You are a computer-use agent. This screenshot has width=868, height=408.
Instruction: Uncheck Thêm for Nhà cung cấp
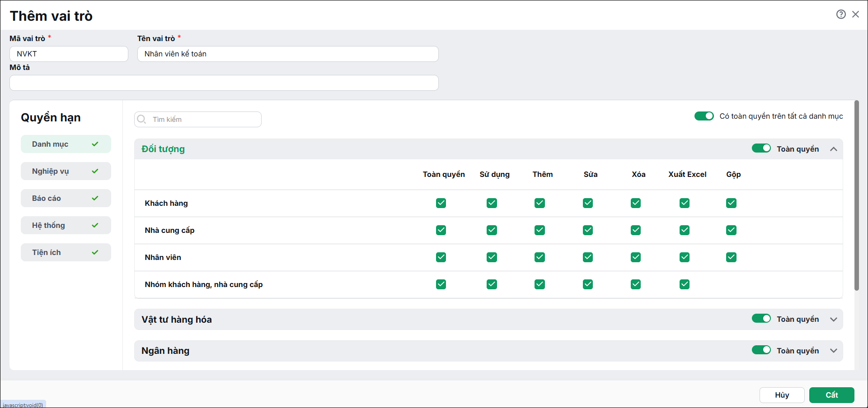(x=540, y=230)
